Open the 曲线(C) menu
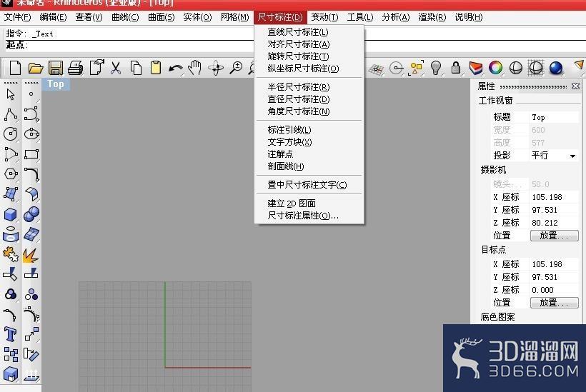This screenshot has width=586, height=392. pyautogui.click(x=125, y=17)
